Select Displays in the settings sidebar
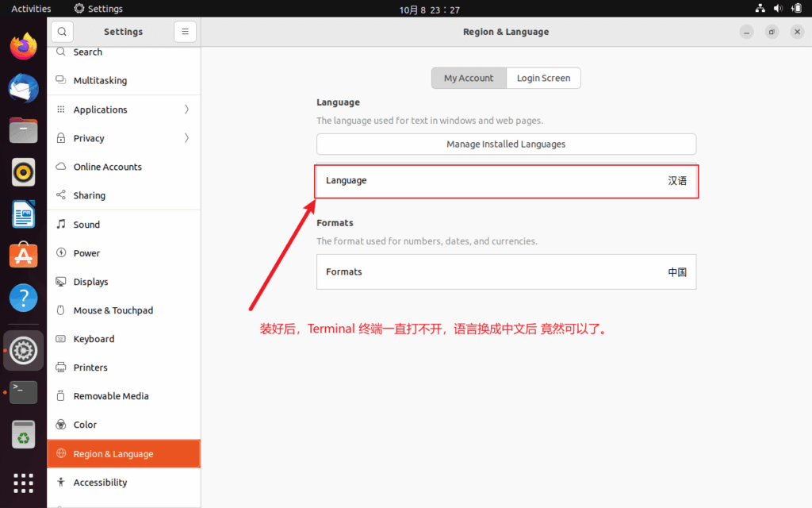Image resolution: width=812 pixels, height=508 pixels. pos(90,282)
